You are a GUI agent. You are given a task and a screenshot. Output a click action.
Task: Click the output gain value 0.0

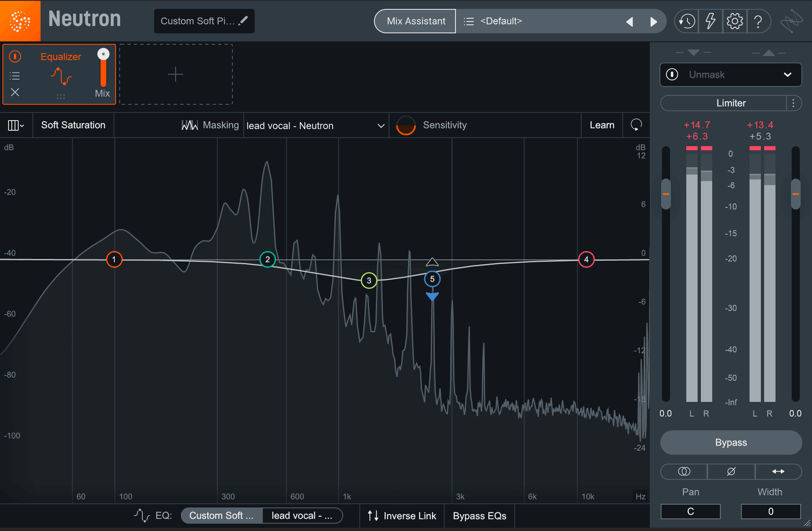pyautogui.click(x=795, y=413)
